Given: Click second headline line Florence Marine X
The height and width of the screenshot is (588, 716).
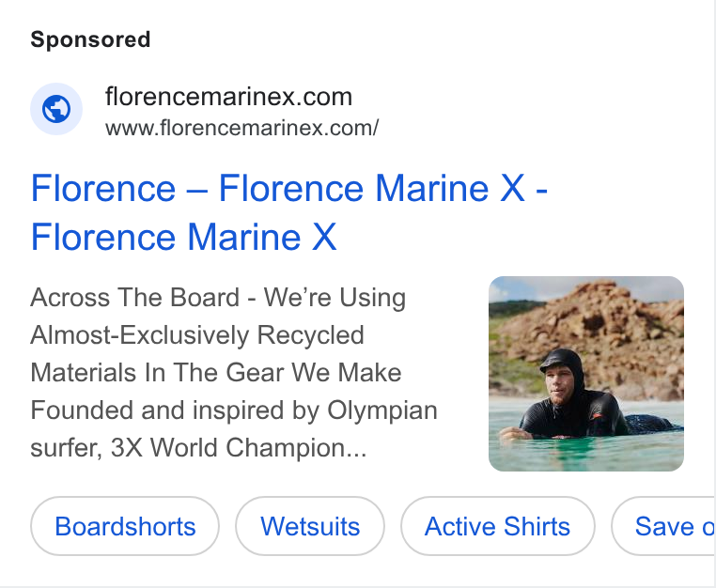Looking at the screenshot, I should point(183,237).
